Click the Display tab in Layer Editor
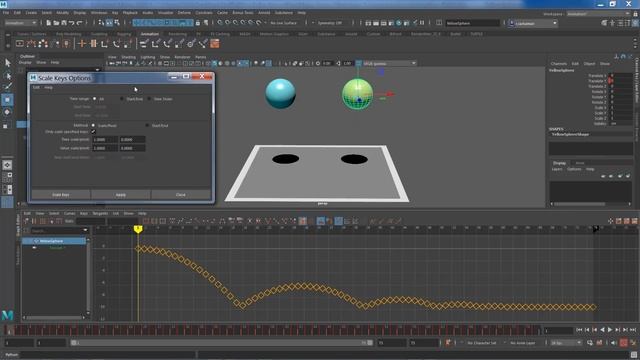This screenshot has height=360, width=640. coord(559,163)
